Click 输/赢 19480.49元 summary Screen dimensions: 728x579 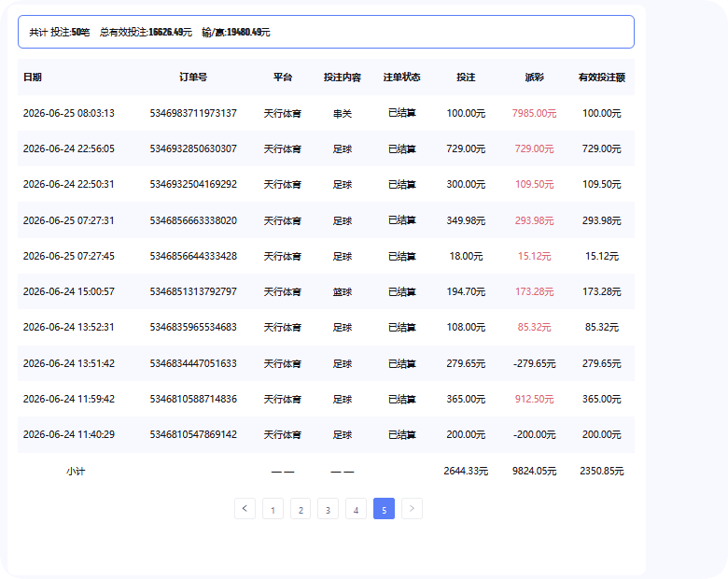click(236, 32)
